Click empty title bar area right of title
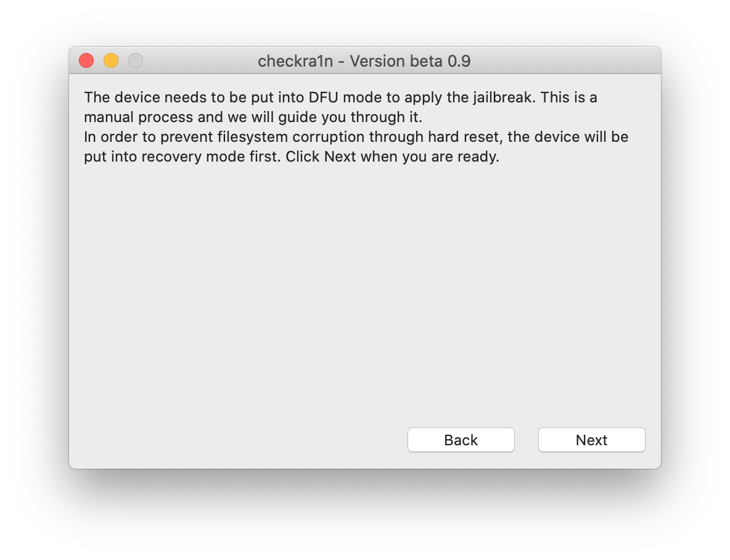The image size is (730, 560). 567,61
